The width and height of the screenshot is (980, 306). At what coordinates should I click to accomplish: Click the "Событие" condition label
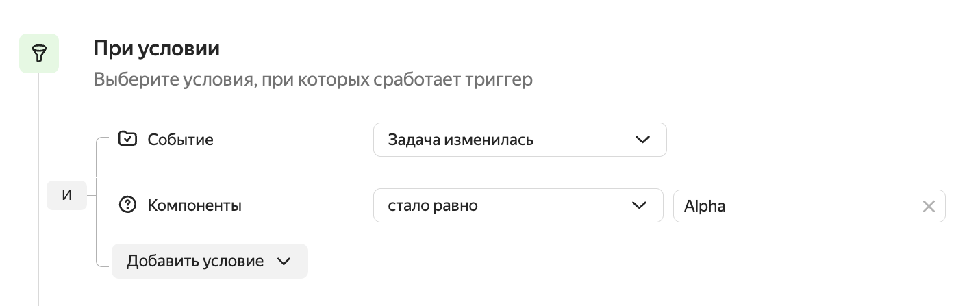click(180, 140)
